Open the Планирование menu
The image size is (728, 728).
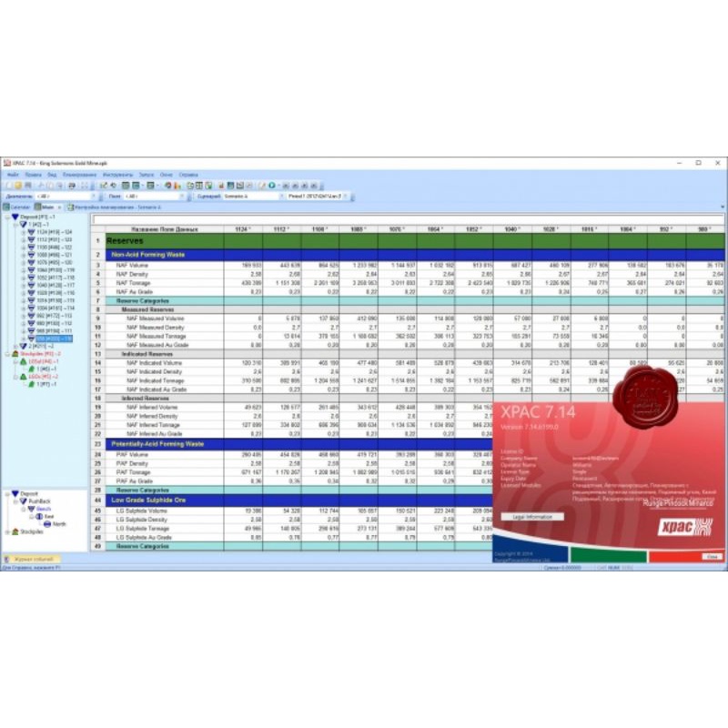click(x=79, y=175)
